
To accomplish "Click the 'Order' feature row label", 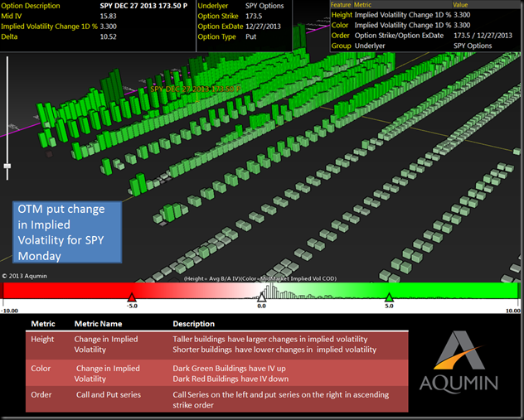I will (x=340, y=36).
